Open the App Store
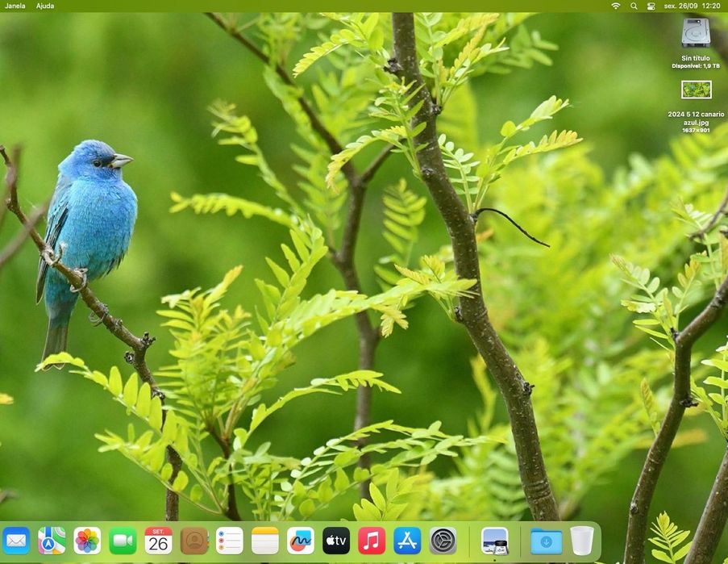The image size is (728, 564). pyautogui.click(x=407, y=541)
